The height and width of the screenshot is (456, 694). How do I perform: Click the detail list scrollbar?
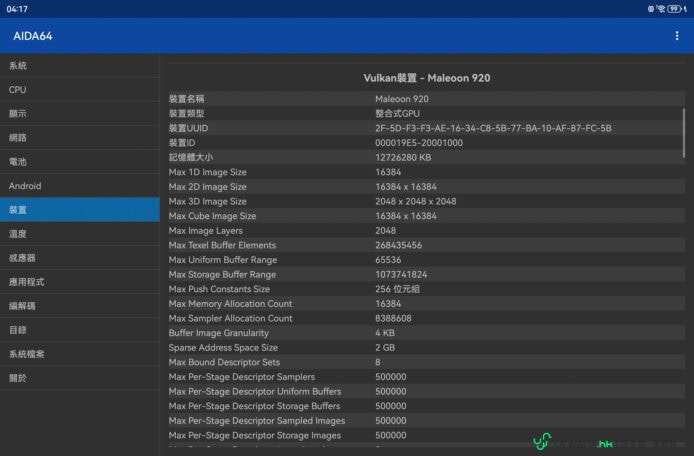[x=684, y=133]
